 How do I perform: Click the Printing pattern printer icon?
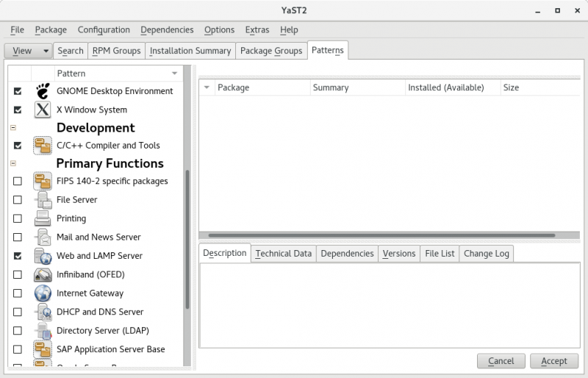[43, 218]
